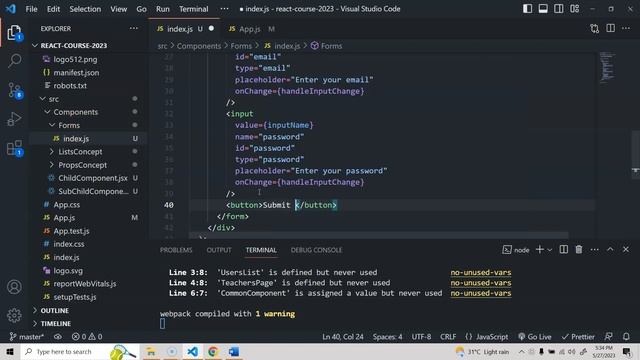Close the terminal panel
This screenshot has width=640, height=360.
pos(626,249)
